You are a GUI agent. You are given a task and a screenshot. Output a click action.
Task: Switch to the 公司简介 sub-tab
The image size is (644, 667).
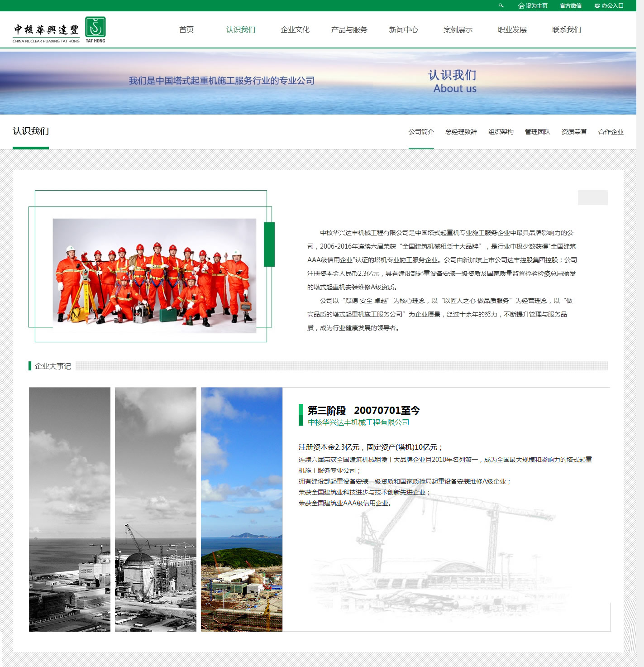[x=421, y=132]
